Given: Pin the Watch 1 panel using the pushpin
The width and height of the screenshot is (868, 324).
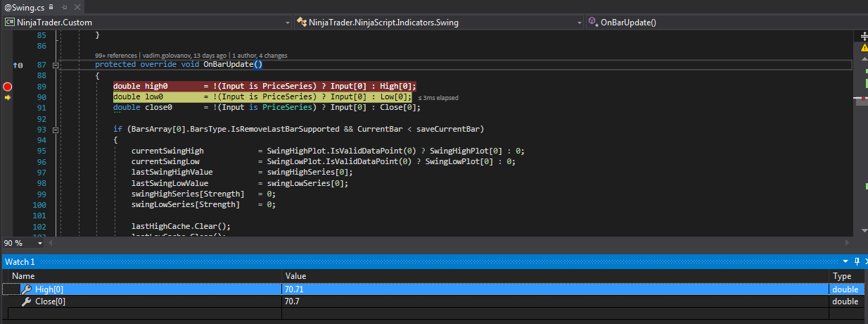Looking at the screenshot, I should tap(856, 261).
